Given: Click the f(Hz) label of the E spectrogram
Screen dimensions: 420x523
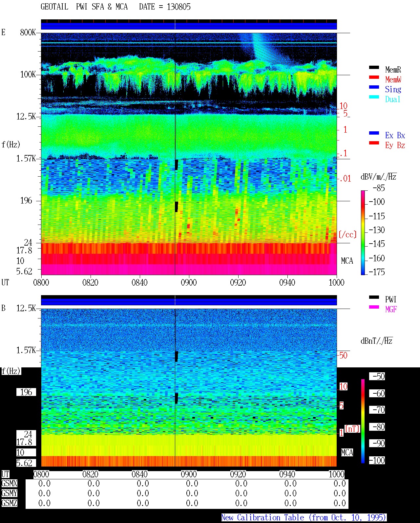Looking at the screenshot, I should [x=11, y=144].
